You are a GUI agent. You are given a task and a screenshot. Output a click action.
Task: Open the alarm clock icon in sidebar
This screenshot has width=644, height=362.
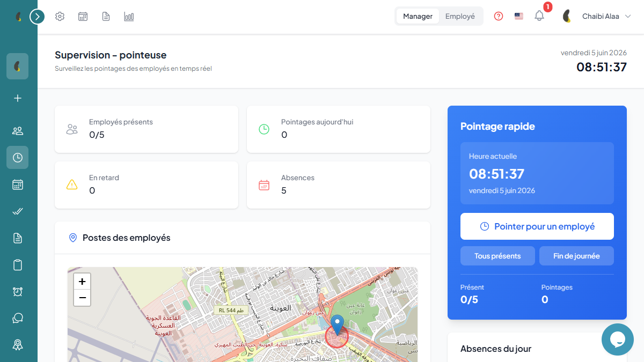pos(18,291)
